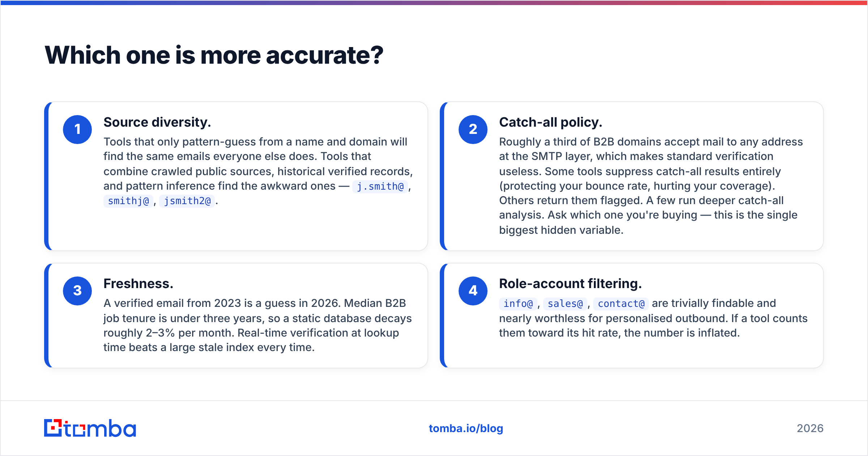Screen dimensions: 868x456
Task: Click the tomba logo in footer
Action: [90, 428]
